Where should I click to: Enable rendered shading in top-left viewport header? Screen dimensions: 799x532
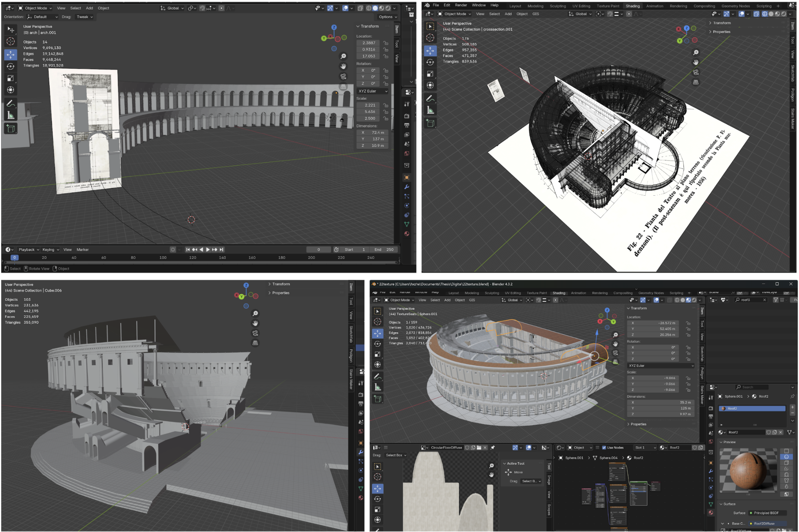coord(388,8)
